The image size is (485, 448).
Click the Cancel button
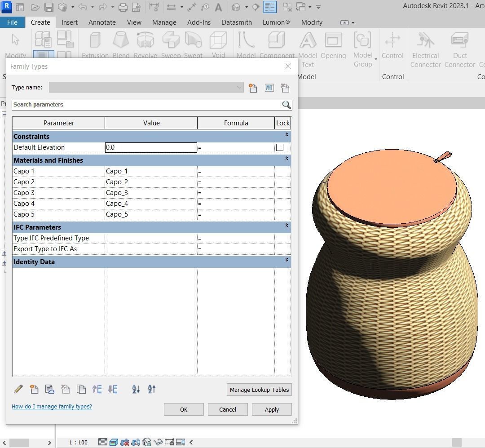pos(228,409)
